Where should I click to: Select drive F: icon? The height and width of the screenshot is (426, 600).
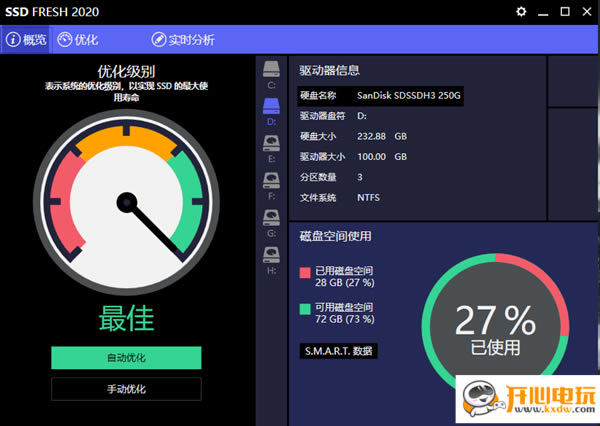coord(271,181)
